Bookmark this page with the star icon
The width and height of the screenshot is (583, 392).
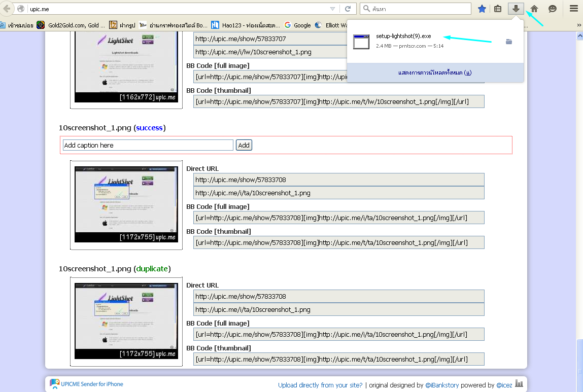click(482, 9)
